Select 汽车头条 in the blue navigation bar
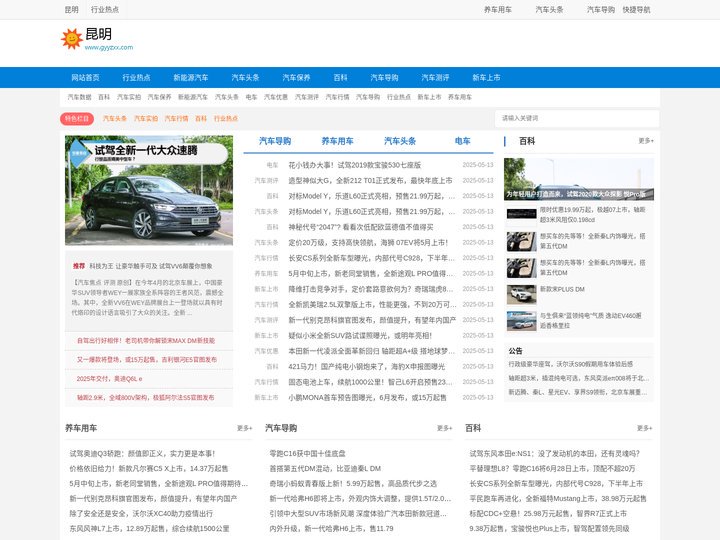This screenshot has height=540, width=720. point(245,78)
